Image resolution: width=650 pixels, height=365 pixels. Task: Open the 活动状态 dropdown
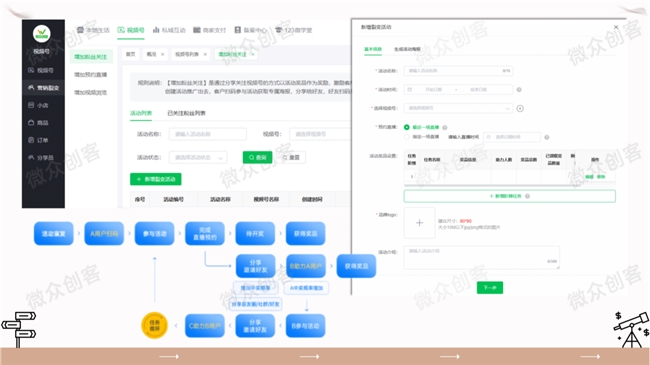point(198,158)
